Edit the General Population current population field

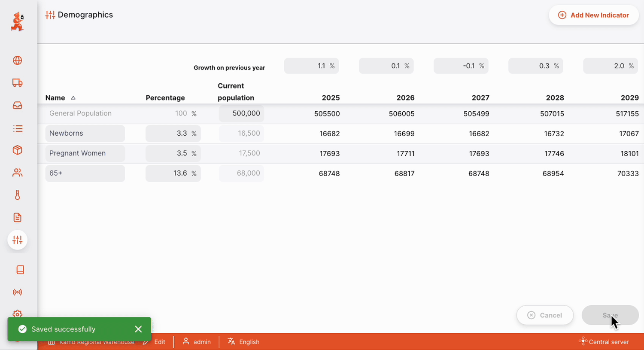[242, 113]
